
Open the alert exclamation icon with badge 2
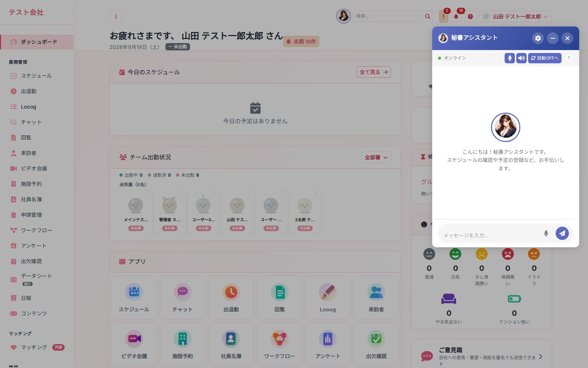click(x=444, y=16)
